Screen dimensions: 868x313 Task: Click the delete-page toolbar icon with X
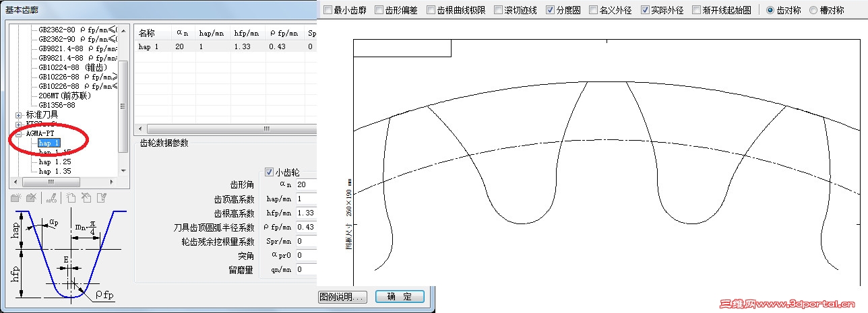point(86,198)
